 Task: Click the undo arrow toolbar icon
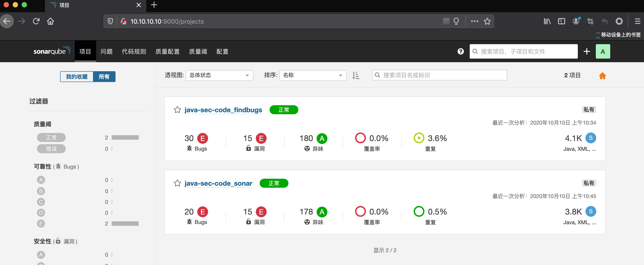(605, 21)
